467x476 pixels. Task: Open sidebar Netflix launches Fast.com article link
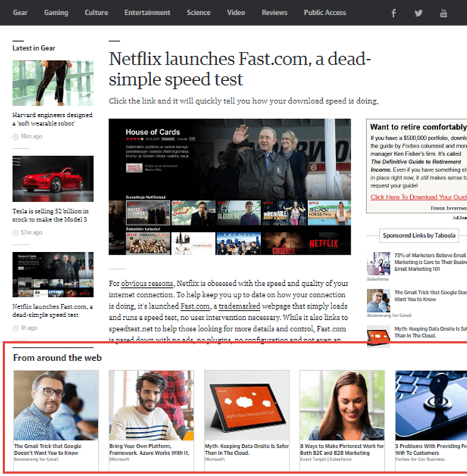coord(53,311)
